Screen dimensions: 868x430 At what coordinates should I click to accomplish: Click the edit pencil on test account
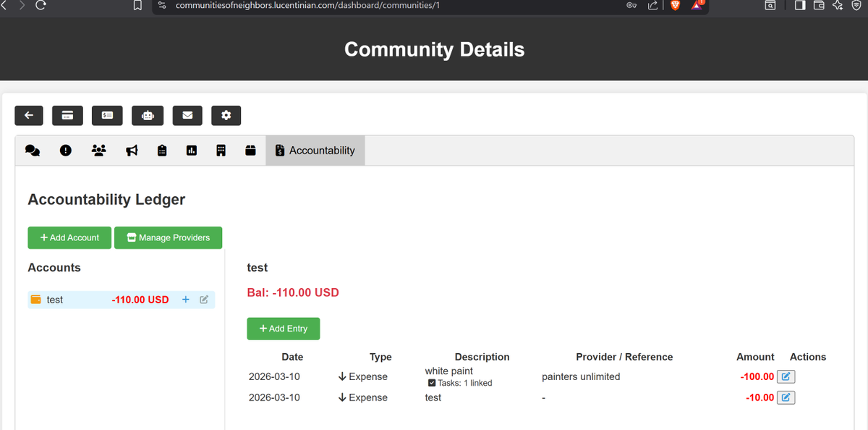point(204,300)
